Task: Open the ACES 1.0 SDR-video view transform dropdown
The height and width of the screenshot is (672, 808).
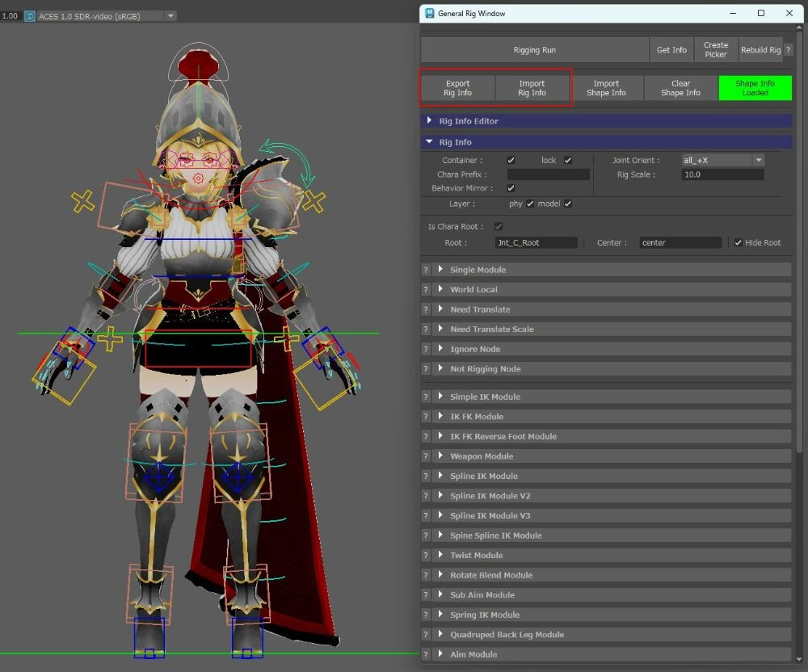Action: 107,16
